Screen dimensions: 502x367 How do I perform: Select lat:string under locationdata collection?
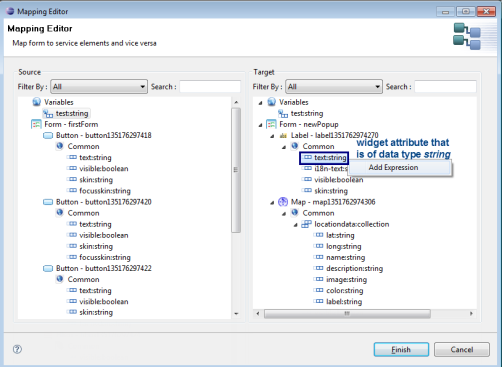340,235
